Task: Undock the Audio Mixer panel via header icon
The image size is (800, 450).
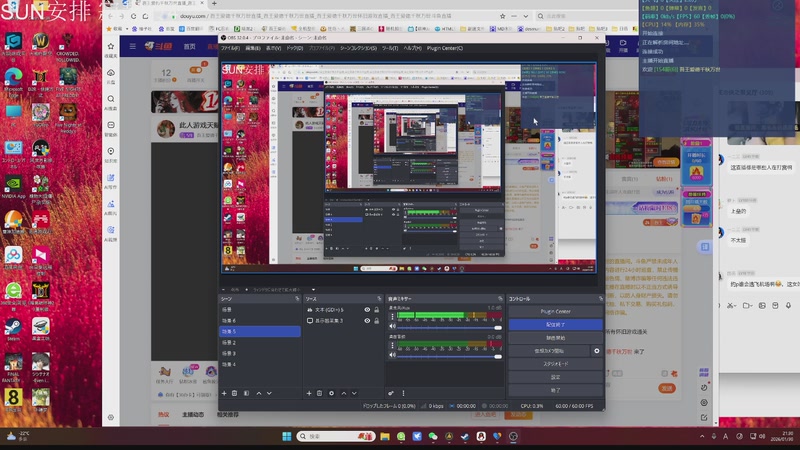Action: coord(500,298)
